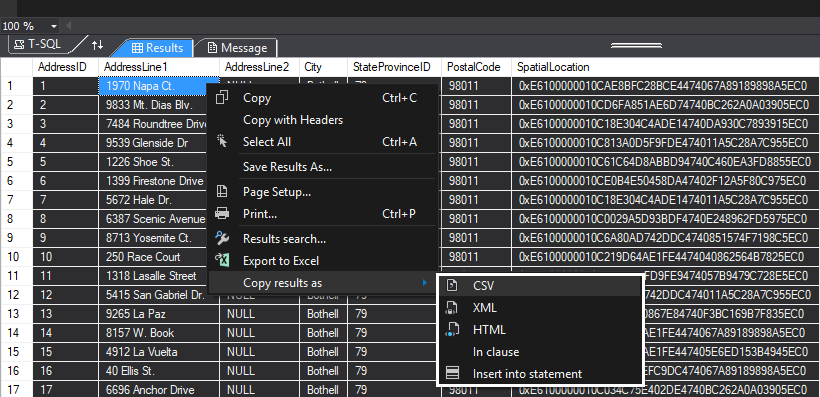820x397 pixels.
Task: Click the StateProvinceID column header
Action: click(x=394, y=67)
